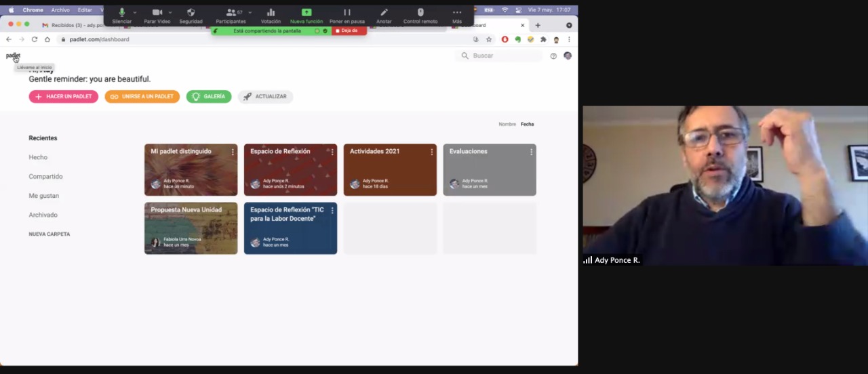Mute microphone with Silenciar icon

click(122, 13)
